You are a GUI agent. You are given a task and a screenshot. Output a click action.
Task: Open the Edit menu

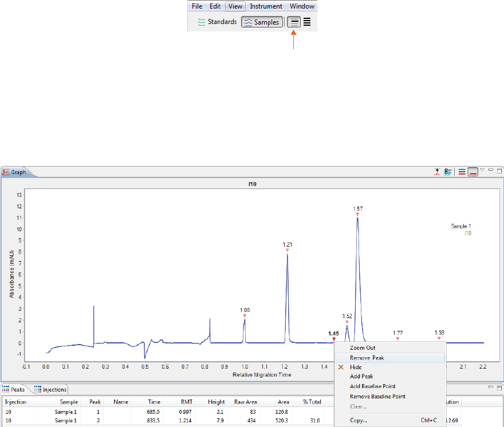click(215, 6)
